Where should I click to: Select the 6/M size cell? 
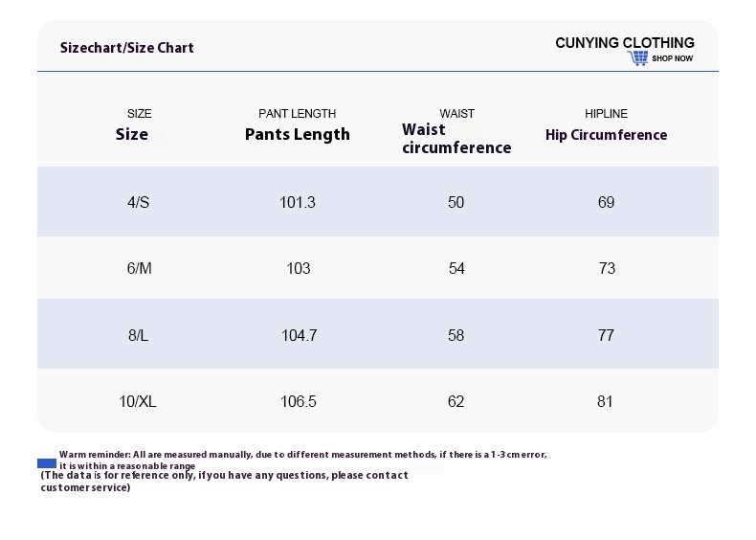click(140, 268)
